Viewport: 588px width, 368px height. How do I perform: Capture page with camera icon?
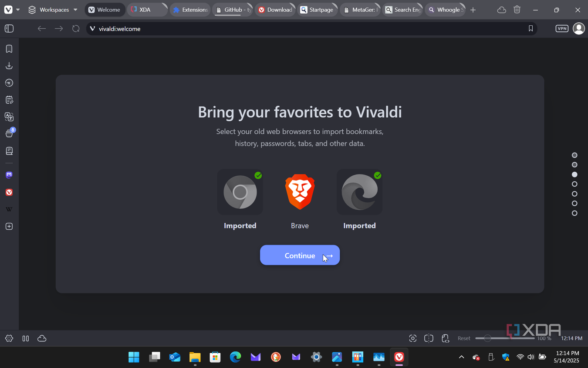point(413,338)
